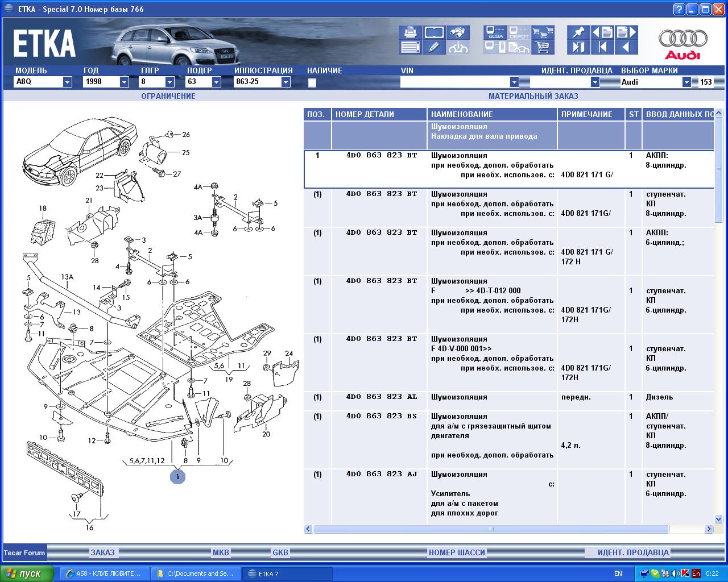Image resolution: width=728 pixels, height=582 pixels.
Task: Open the ELSA link icon
Action: click(x=495, y=32)
